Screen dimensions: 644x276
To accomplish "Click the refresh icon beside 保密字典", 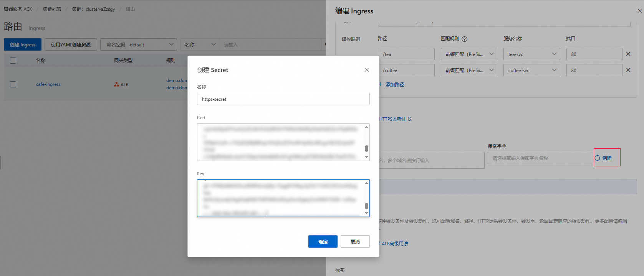I will 598,158.
